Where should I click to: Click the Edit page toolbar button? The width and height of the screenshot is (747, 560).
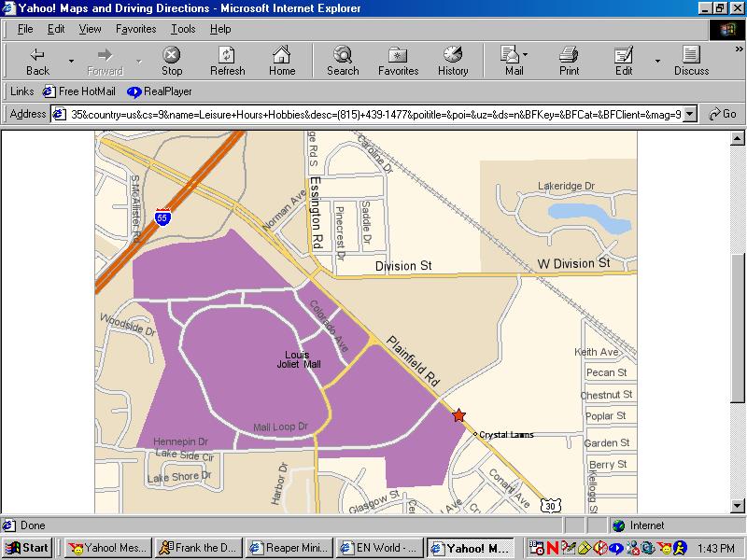(x=624, y=62)
